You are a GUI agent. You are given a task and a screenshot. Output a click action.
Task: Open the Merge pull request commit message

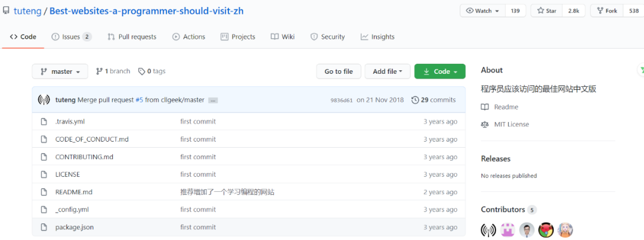click(x=106, y=100)
